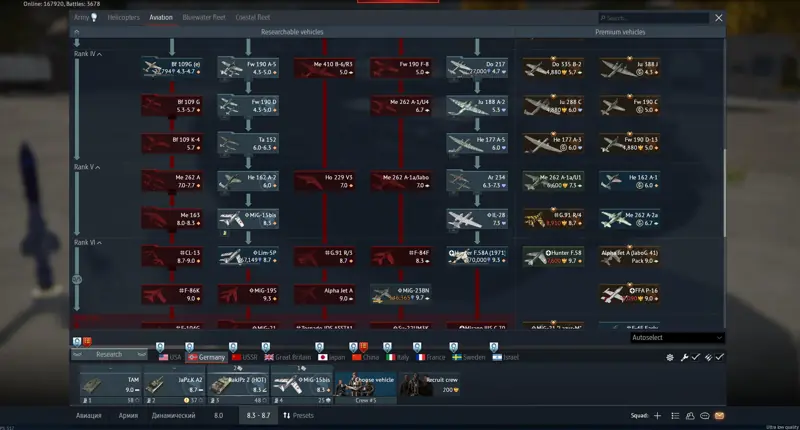Click the vehicle tree vertical scrollbar
800x430 pixels.
(723, 193)
